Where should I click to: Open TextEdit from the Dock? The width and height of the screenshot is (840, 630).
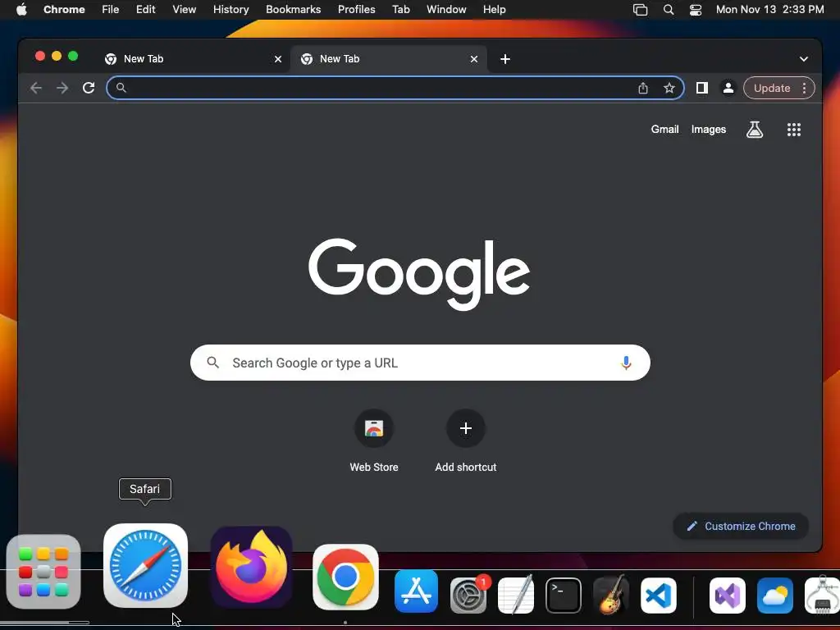click(x=516, y=595)
